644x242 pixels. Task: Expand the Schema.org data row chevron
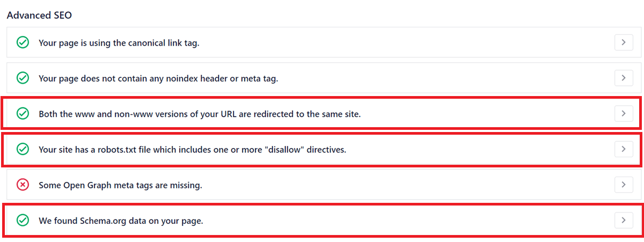click(x=624, y=220)
